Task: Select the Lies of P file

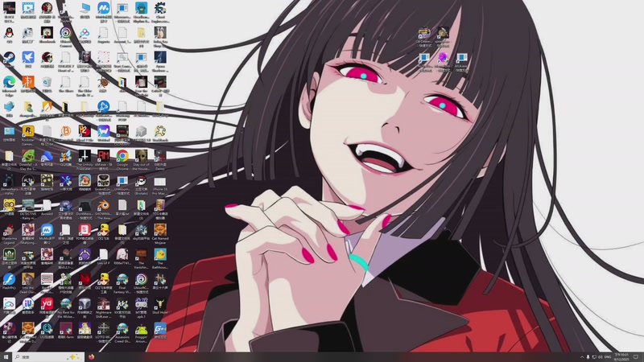Action: [x=103, y=255]
